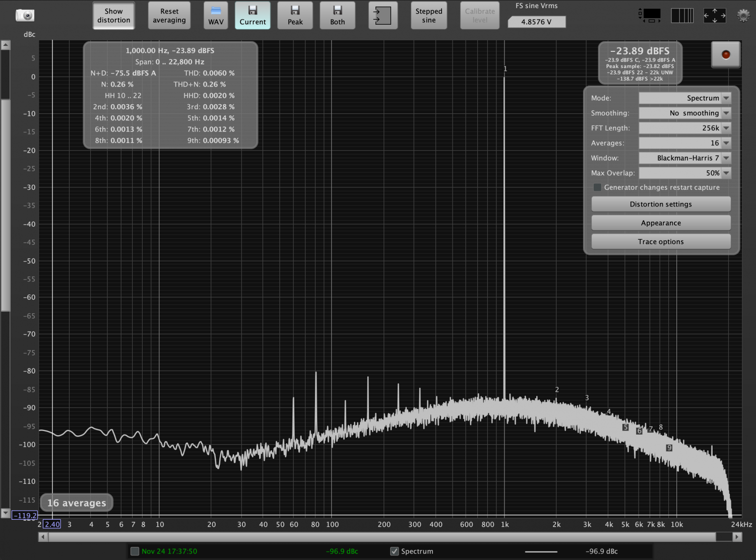
Task: Click the horizontal scrollbar right arrow
Action: click(737, 537)
